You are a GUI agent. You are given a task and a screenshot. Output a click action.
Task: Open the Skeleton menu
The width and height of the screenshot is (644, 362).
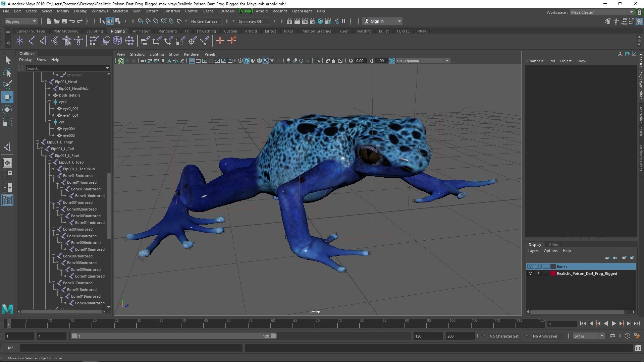tap(120, 11)
